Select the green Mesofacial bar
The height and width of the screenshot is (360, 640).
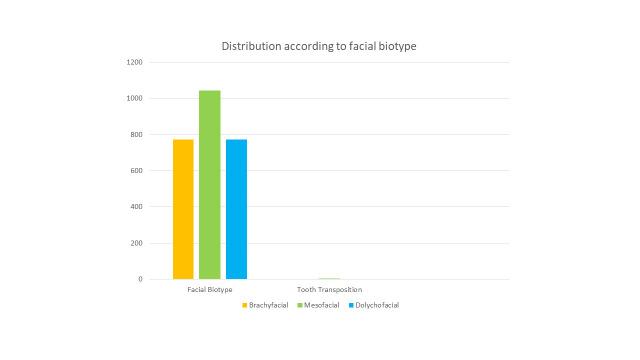click(210, 185)
